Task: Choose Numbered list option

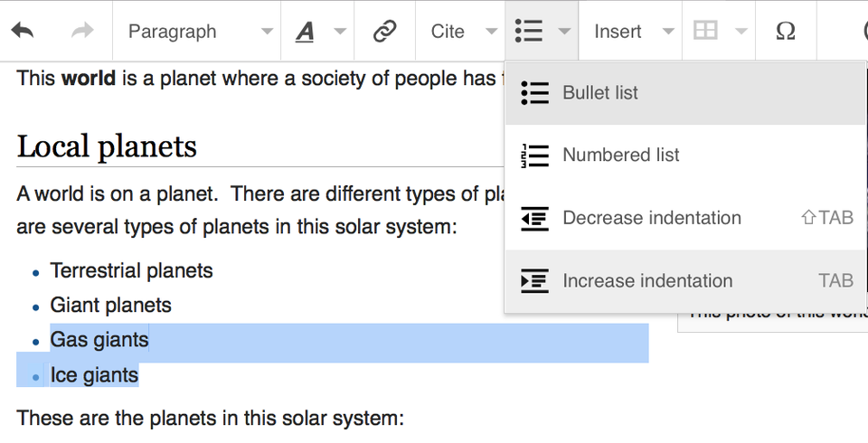Action: [x=685, y=156]
